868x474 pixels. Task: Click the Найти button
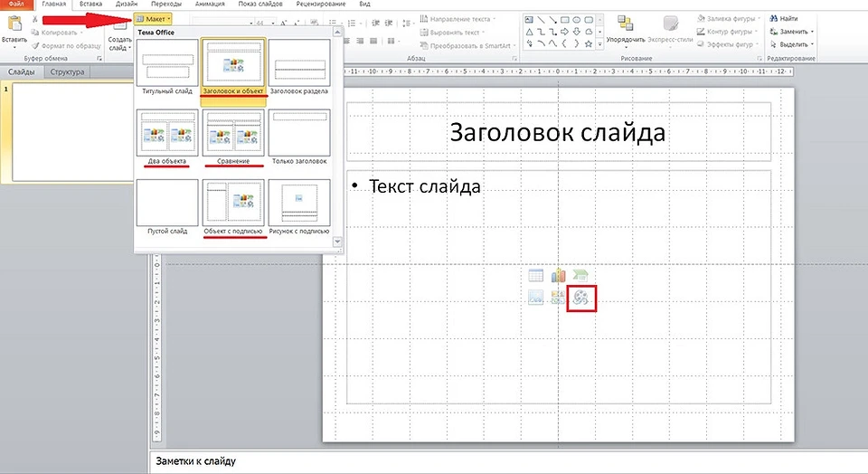pos(784,19)
